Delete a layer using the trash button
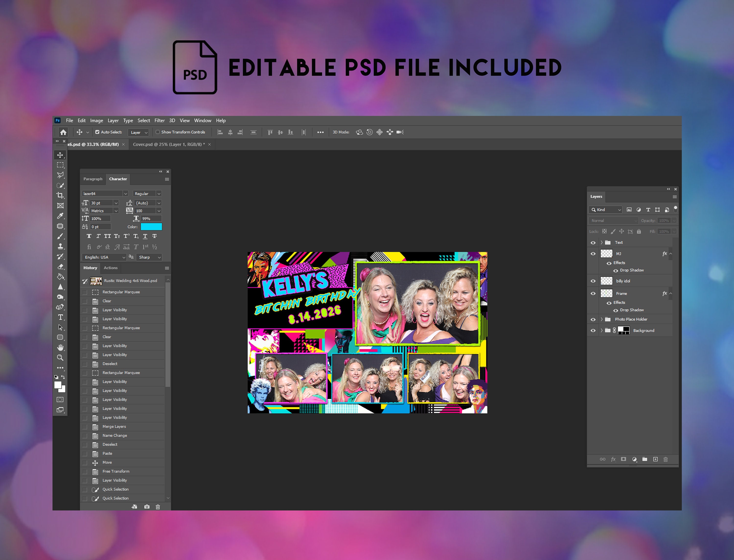The height and width of the screenshot is (560, 734). coord(666,459)
